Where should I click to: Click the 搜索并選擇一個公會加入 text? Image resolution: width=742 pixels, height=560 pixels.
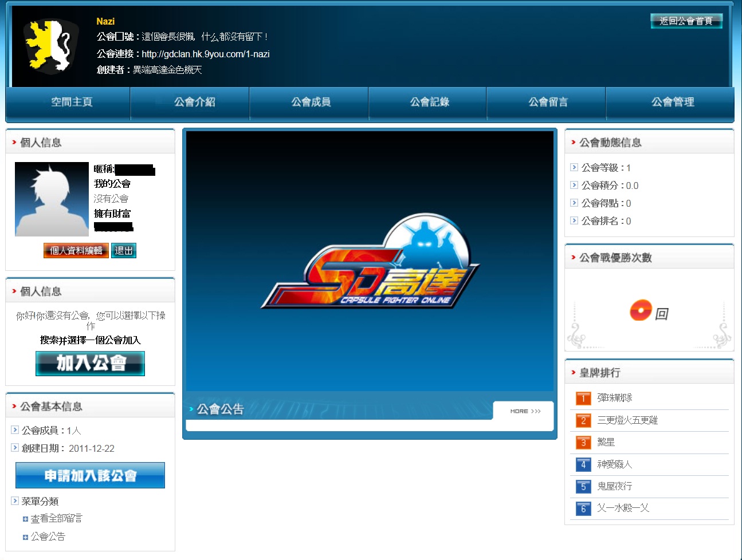click(x=90, y=340)
